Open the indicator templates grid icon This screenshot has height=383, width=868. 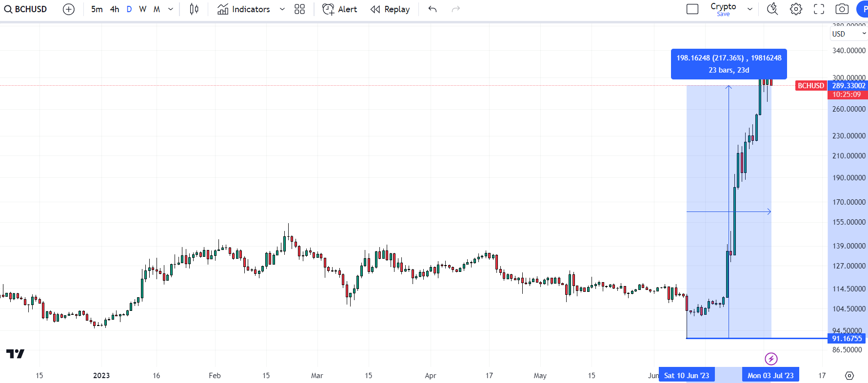(x=300, y=9)
